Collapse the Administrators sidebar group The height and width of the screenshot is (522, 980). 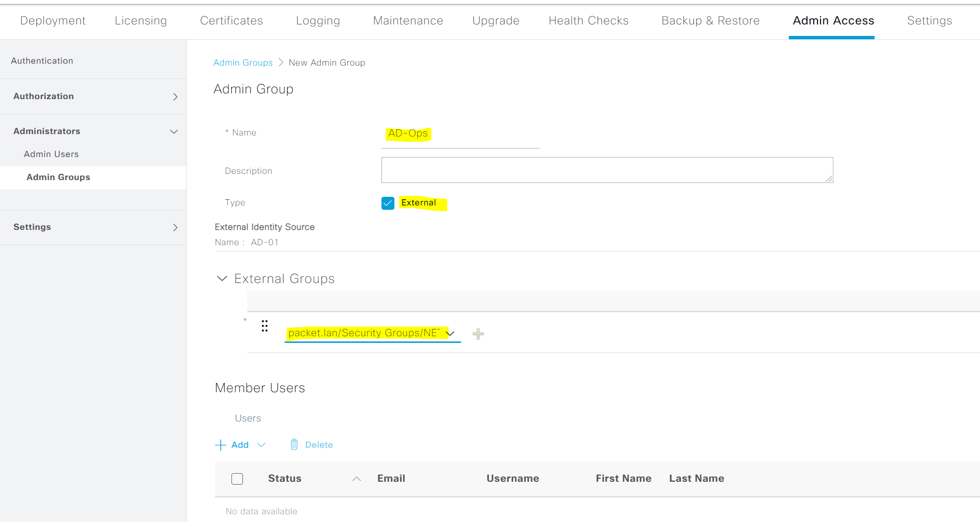173,131
